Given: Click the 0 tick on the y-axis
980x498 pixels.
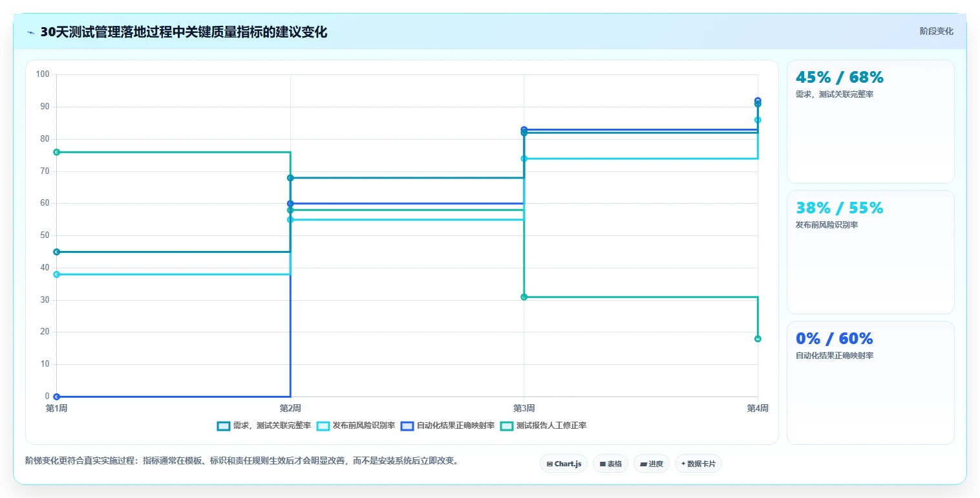Looking at the screenshot, I should (x=47, y=396).
